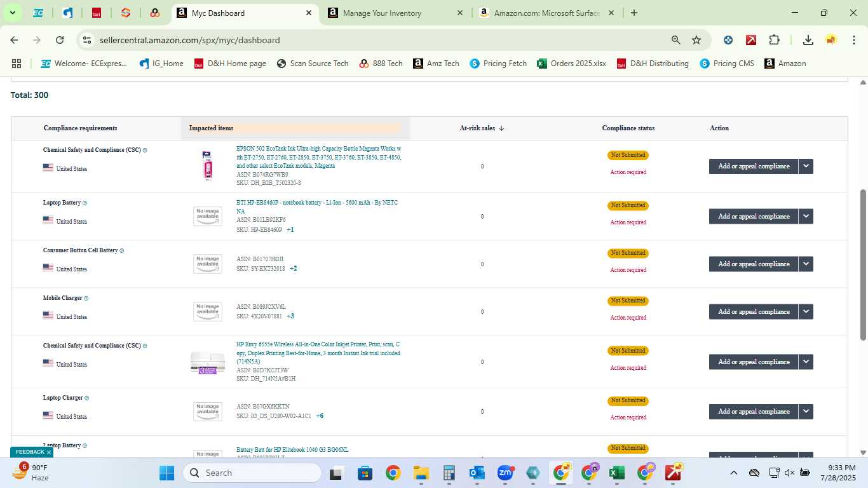Open Outlook from the taskbar

click(477, 473)
